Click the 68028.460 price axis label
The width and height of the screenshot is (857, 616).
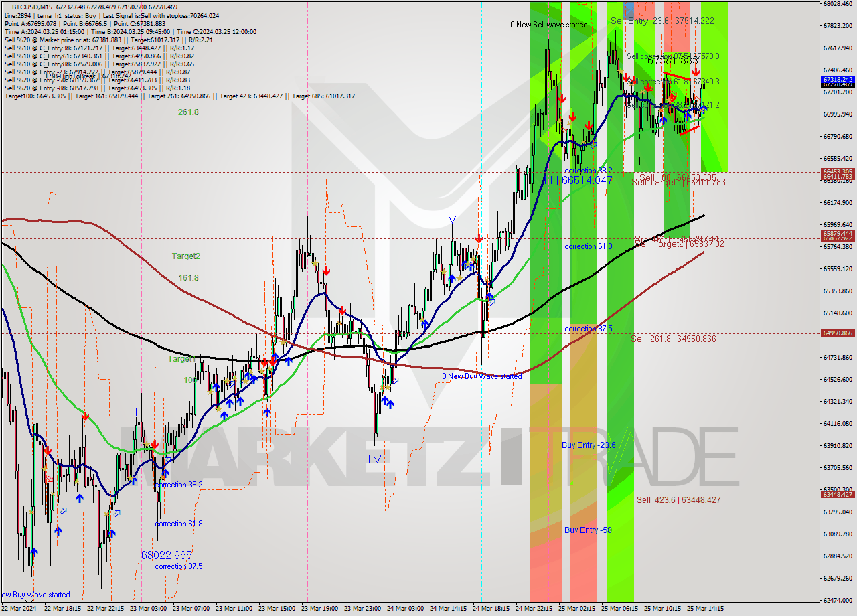[x=838, y=4]
